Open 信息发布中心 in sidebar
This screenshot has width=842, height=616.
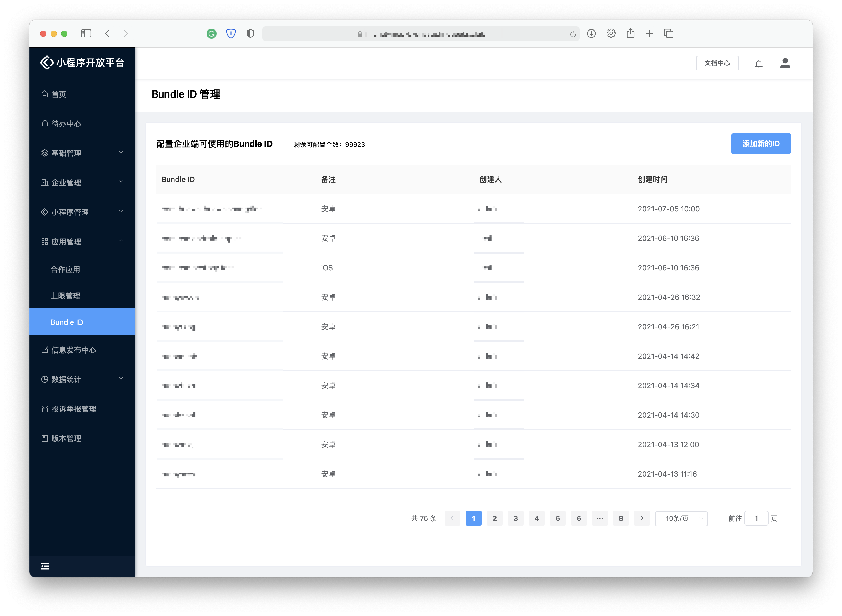[82, 350]
